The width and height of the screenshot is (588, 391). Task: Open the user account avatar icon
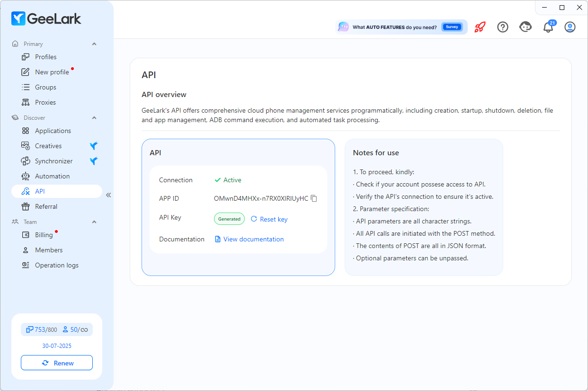click(x=570, y=27)
